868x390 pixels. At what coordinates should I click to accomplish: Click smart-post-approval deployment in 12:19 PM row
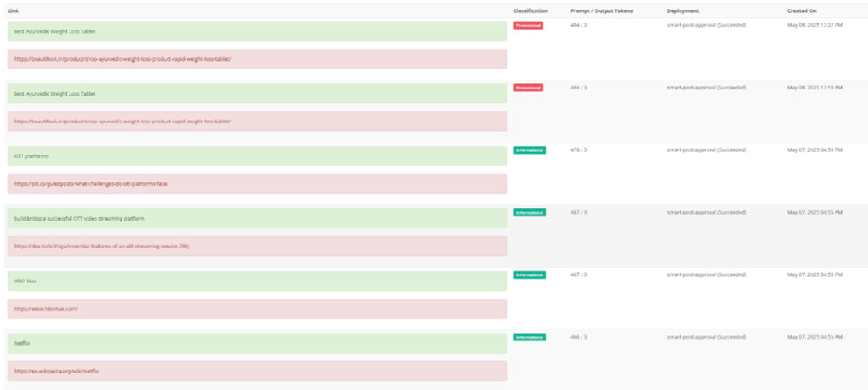[x=707, y=88]
